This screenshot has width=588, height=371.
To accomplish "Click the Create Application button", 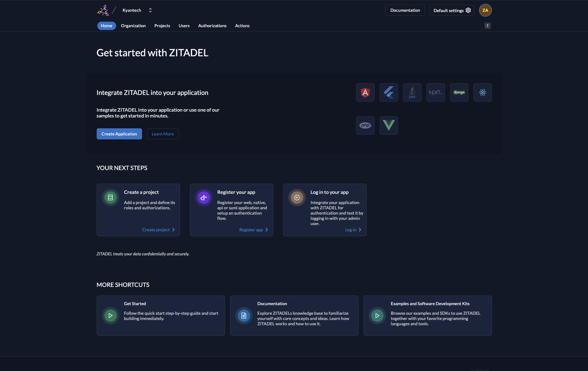I will (119, 134).
